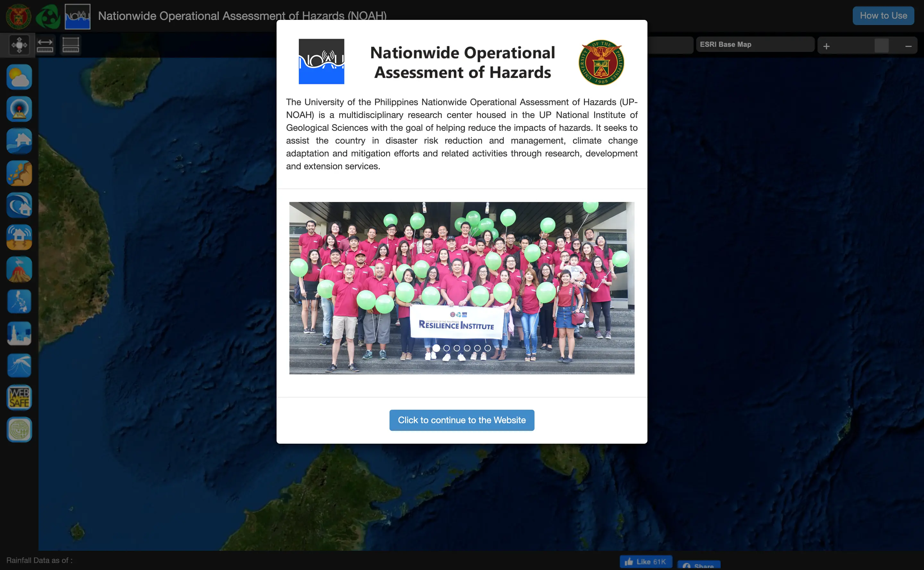
Task: Zoom out with the minus button
Action: (909, 46)
